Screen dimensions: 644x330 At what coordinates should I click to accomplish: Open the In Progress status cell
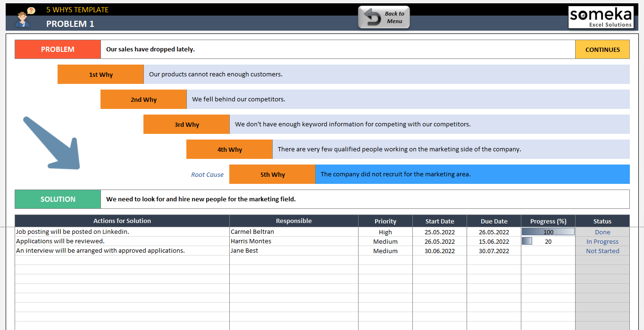click(x=602, y=241)
